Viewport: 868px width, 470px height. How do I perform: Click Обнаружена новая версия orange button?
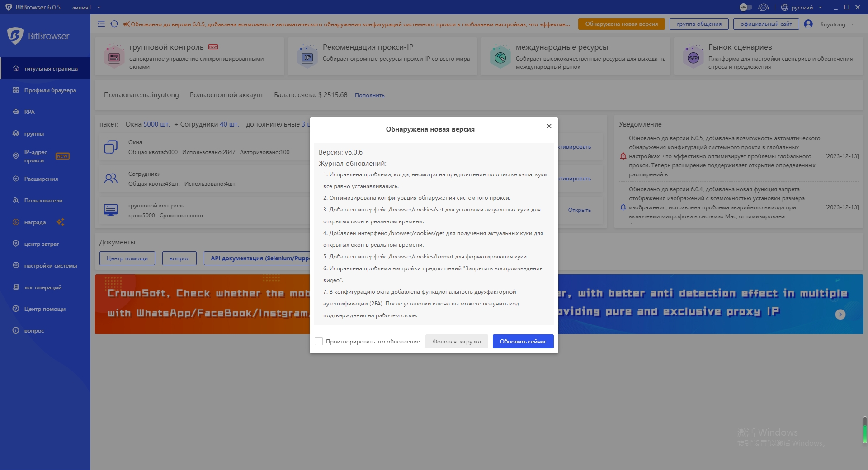621,24
